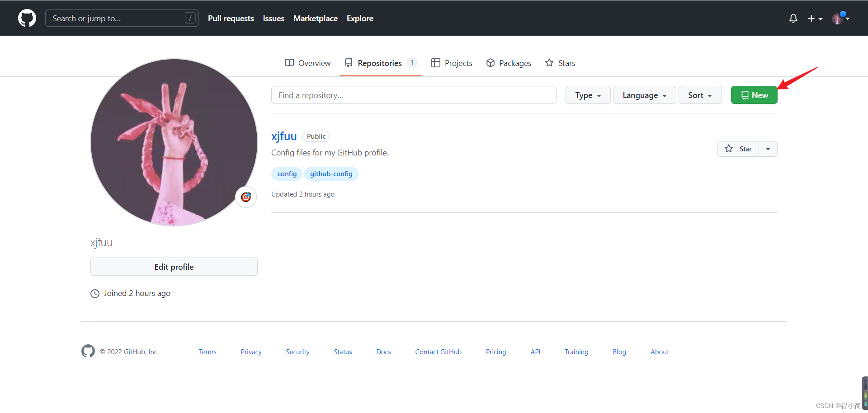Viewport: 868px width, 413px height.
Task: Switch to the Overview tab
Action: point(307,63)
